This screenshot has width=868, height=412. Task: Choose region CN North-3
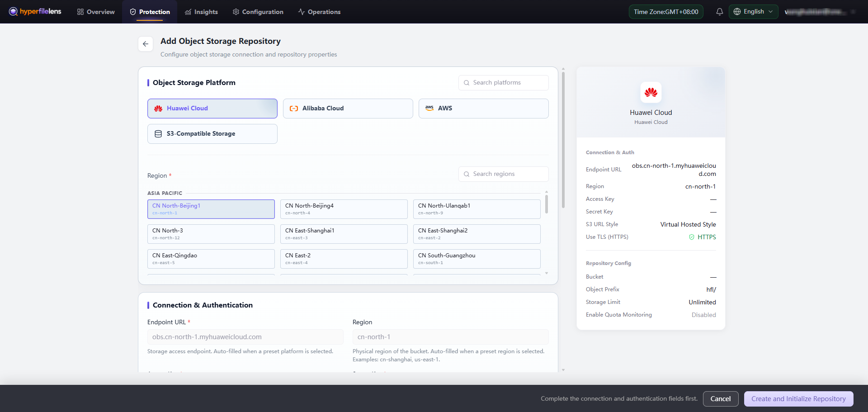[x=211, y=234]
